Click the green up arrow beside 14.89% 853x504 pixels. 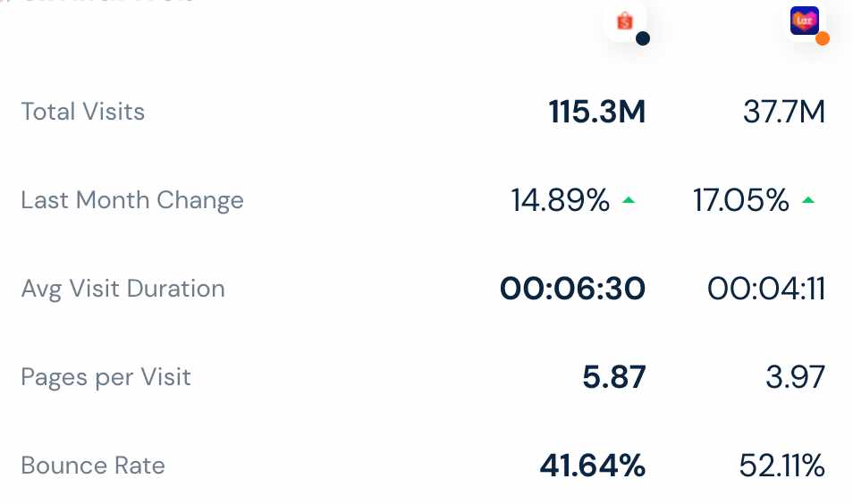click(x=629, y=200)
